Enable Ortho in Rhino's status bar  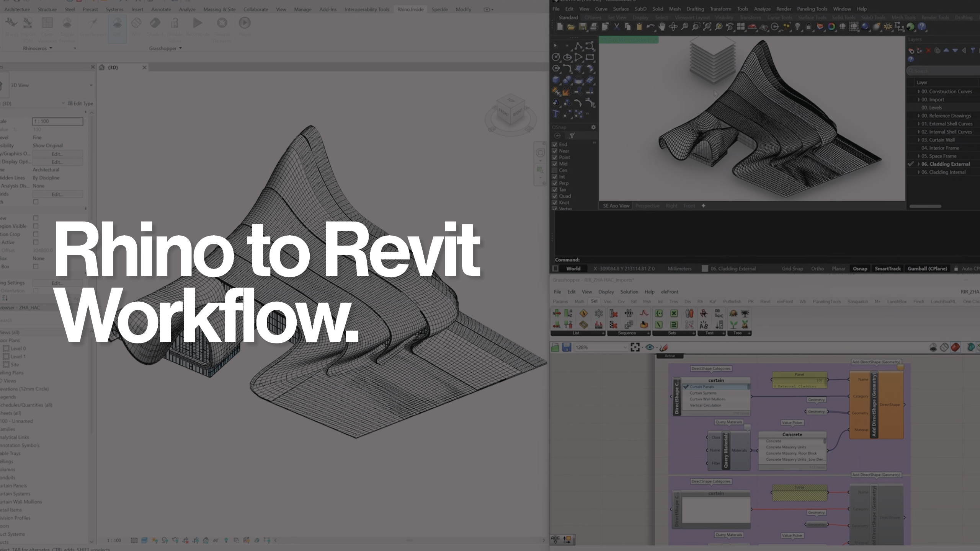click(818, 269)
